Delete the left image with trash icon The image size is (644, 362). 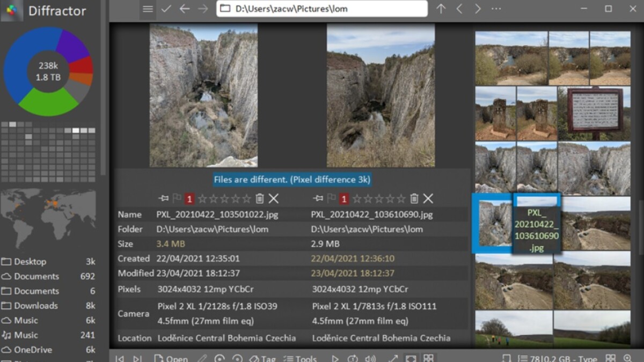pos(260,199)
